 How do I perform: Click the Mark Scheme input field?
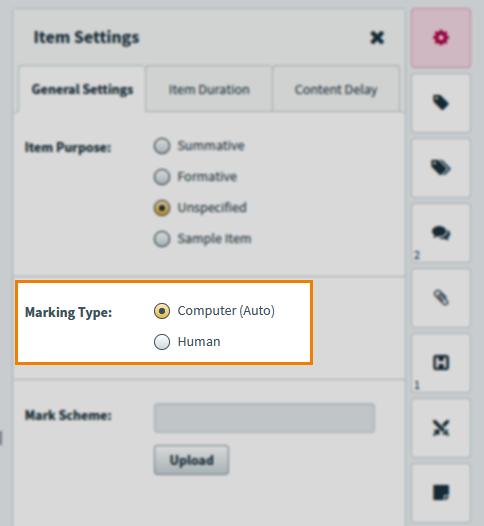(x=264, y=418)
